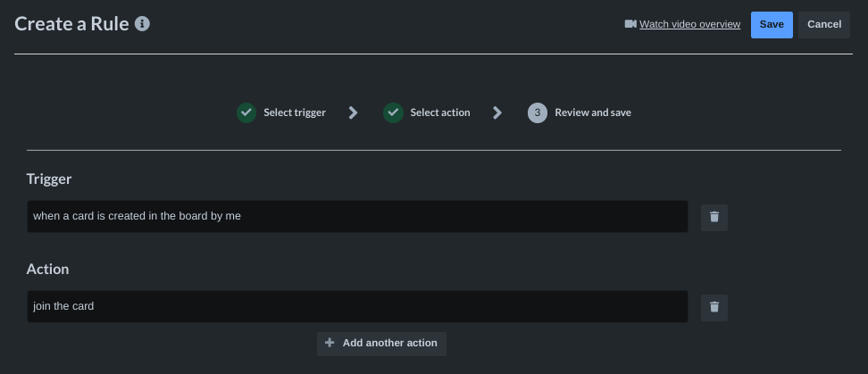Image resolution: width=868 pixels, height=374 pixels.
Task: Remove the 'join the card' action with trash icon
Action: 714,307
